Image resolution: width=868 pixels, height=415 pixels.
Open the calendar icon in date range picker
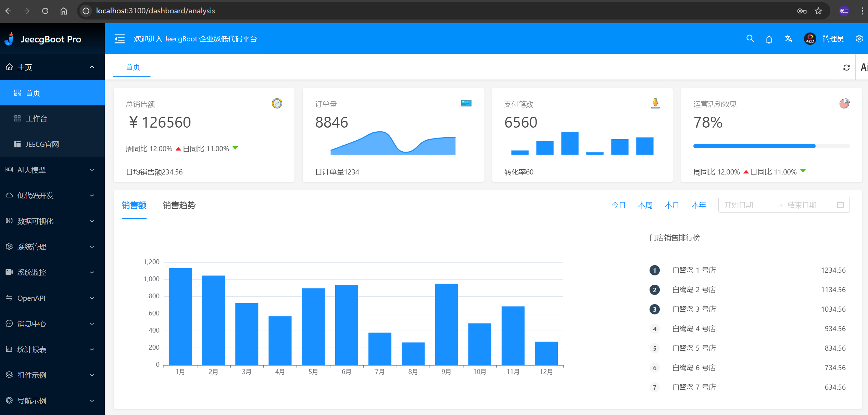click(840, 205)
